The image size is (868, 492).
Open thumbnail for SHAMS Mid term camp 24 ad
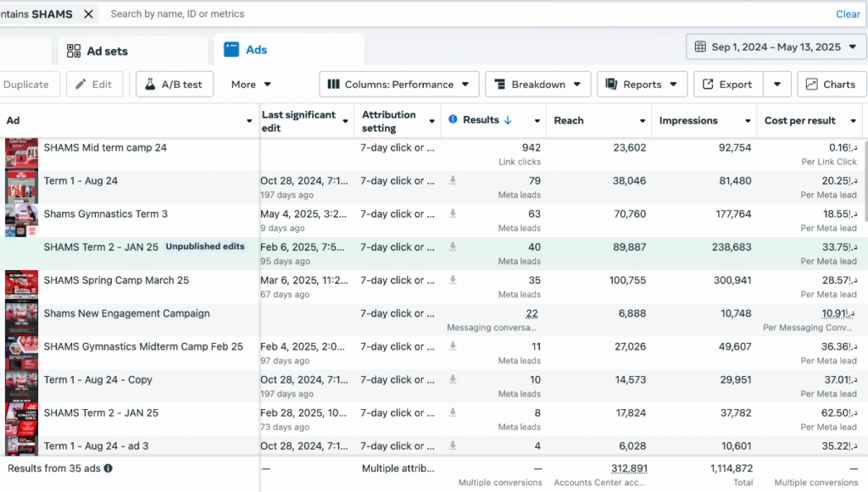(21, 153)
